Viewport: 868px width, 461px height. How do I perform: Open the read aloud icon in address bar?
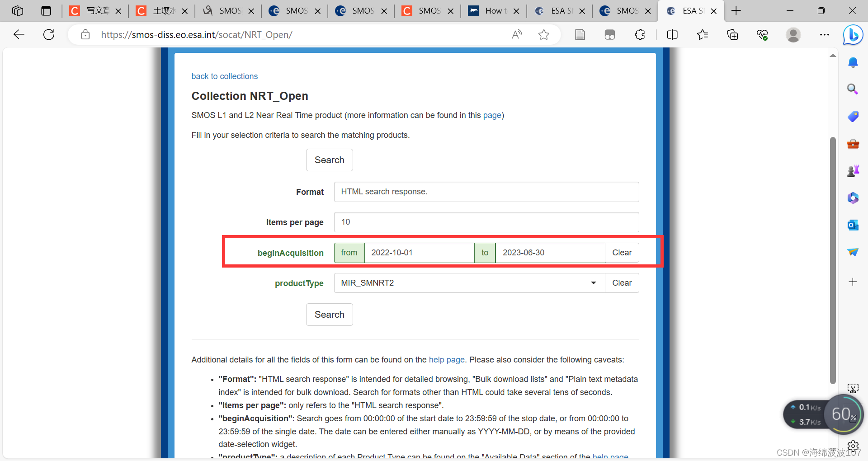pyautogui.click(x=517, y=34)
